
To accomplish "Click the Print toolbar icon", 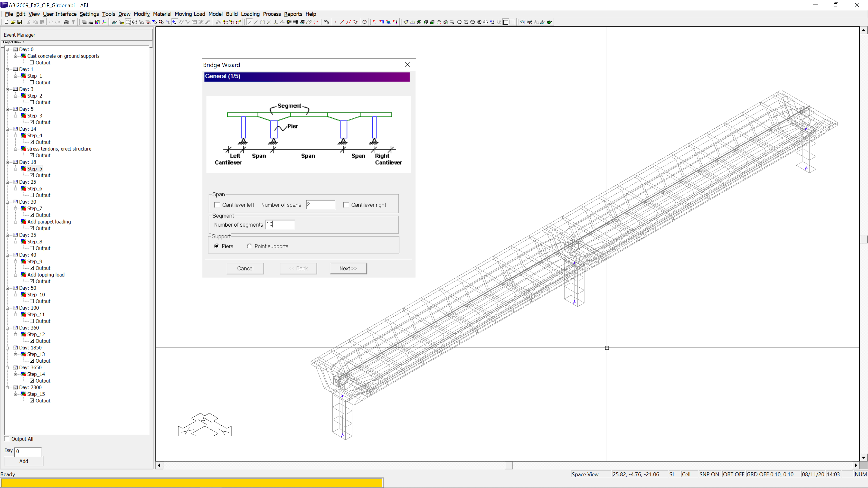I will (66, 22).
